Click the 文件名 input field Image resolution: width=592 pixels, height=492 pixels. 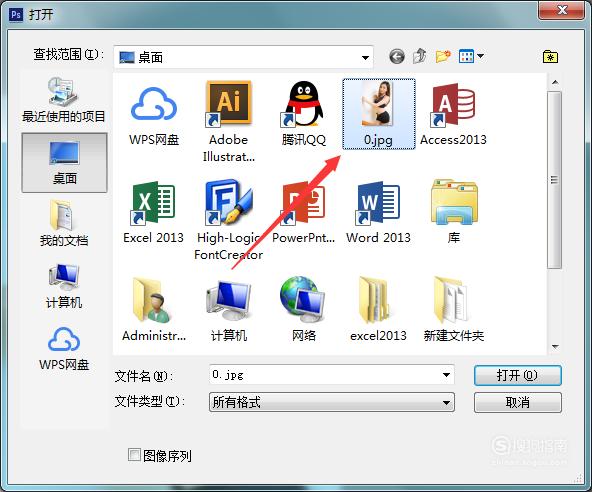point(332,375)
